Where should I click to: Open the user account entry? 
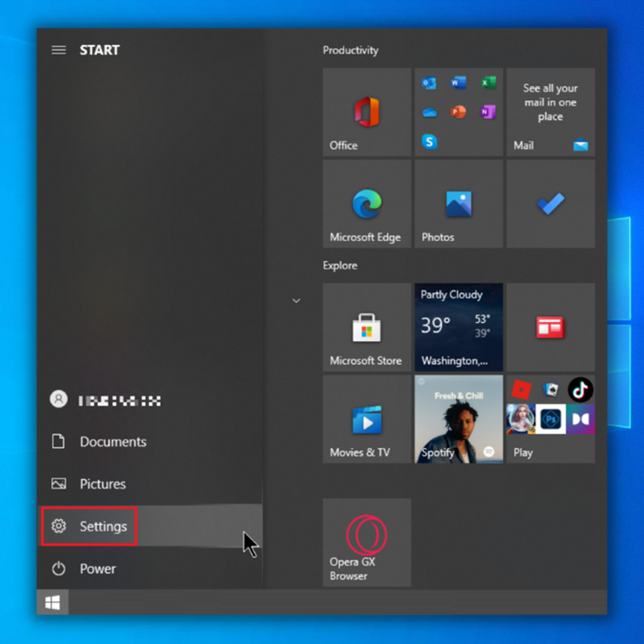click(149, 399)
